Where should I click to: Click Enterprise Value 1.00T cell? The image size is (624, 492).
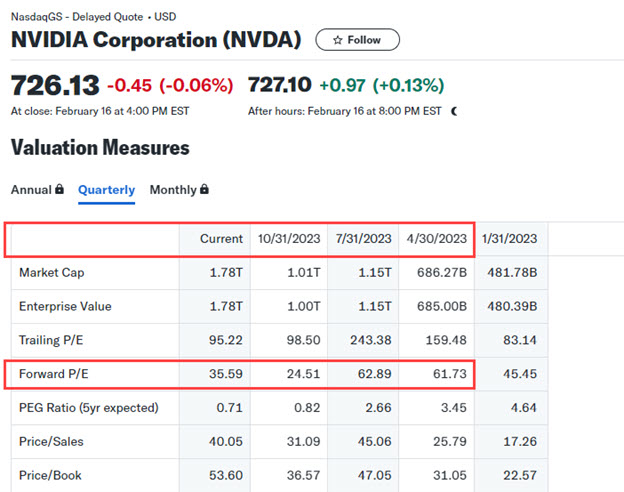click(x=304, y=306)
